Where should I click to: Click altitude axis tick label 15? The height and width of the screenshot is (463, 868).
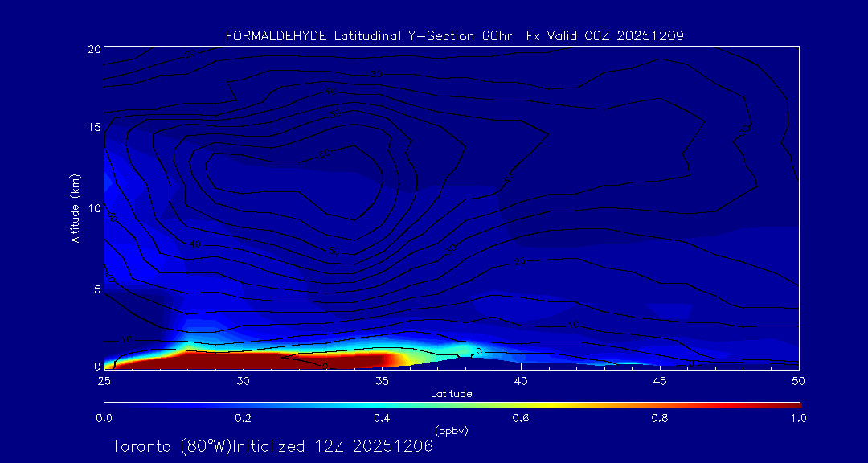(94, 127)
